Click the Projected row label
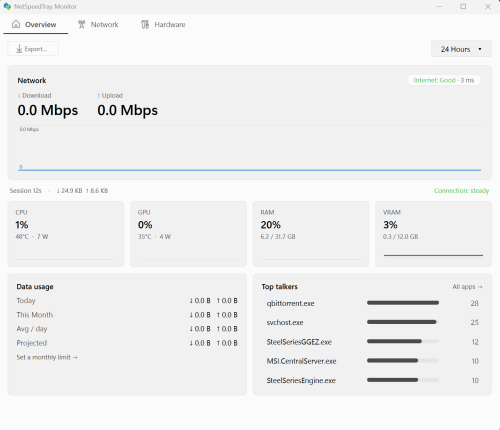The image size is (500, 430). pos(32,343)
